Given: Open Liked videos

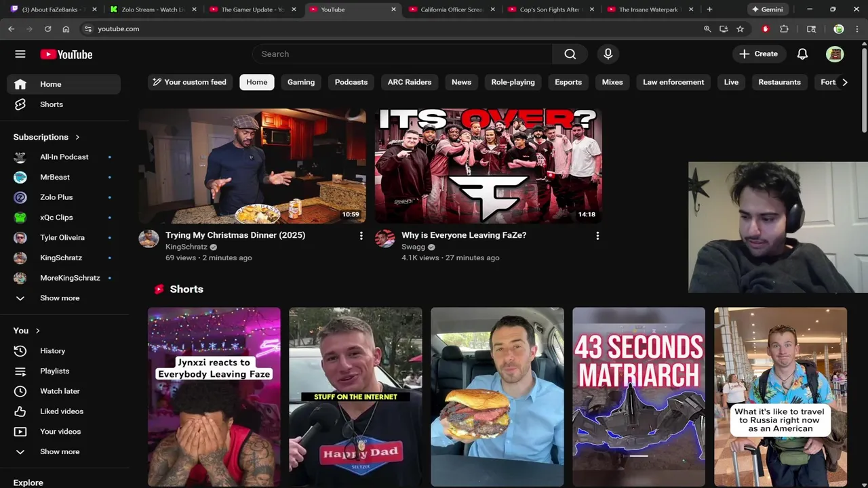Looking at the screenshot, I should click(x=64, y=411).
